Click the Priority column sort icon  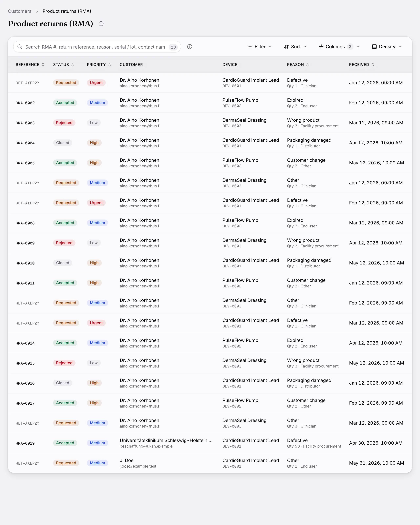(110, 64)
